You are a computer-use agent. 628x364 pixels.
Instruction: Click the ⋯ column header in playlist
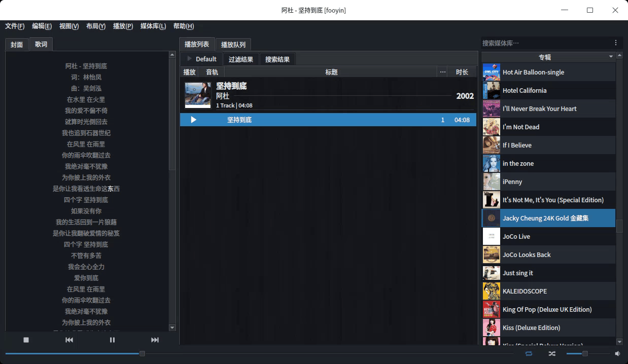(443, 72)
